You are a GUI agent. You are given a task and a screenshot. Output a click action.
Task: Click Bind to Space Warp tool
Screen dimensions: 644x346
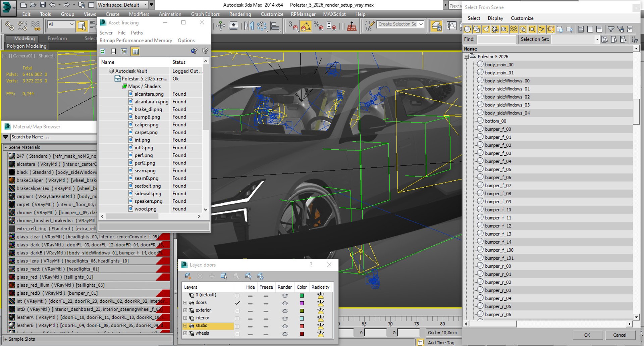point(35,26)
